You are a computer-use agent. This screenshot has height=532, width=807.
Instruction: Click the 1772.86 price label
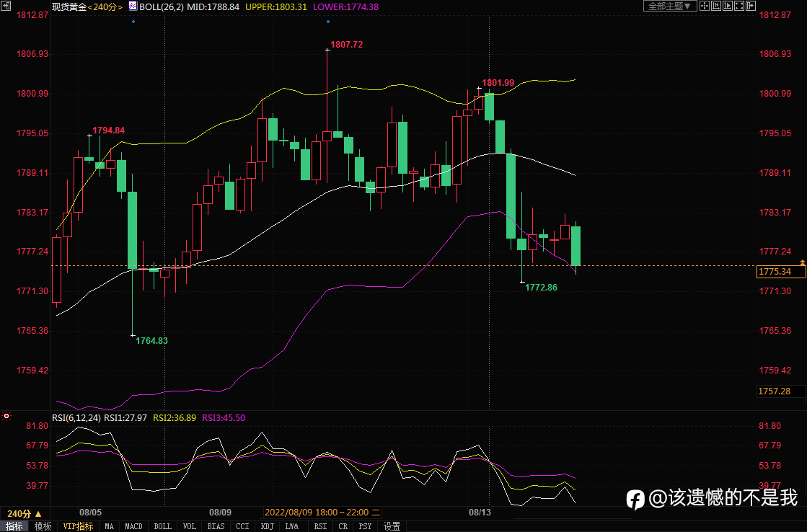point(541,288)
